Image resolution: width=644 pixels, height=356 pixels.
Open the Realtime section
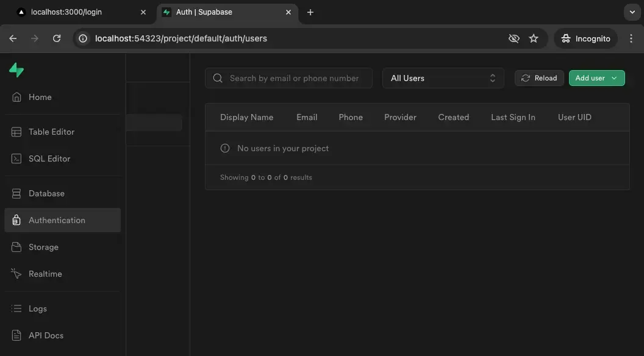click(x=45, y=274)
